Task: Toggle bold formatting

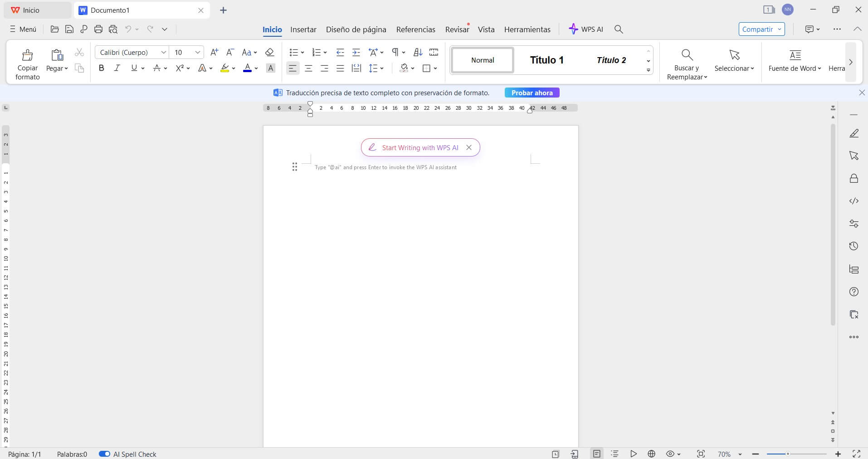Action: point(101,68)
